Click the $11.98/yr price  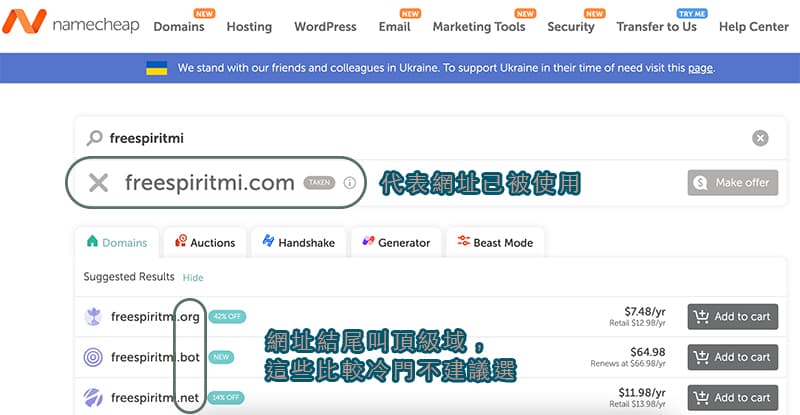point(642,392)
